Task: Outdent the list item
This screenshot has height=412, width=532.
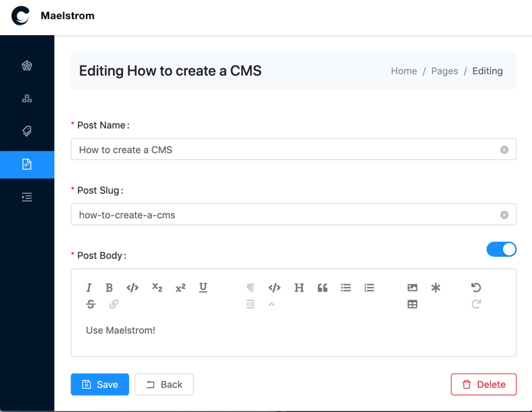Action: coord(251,304)
